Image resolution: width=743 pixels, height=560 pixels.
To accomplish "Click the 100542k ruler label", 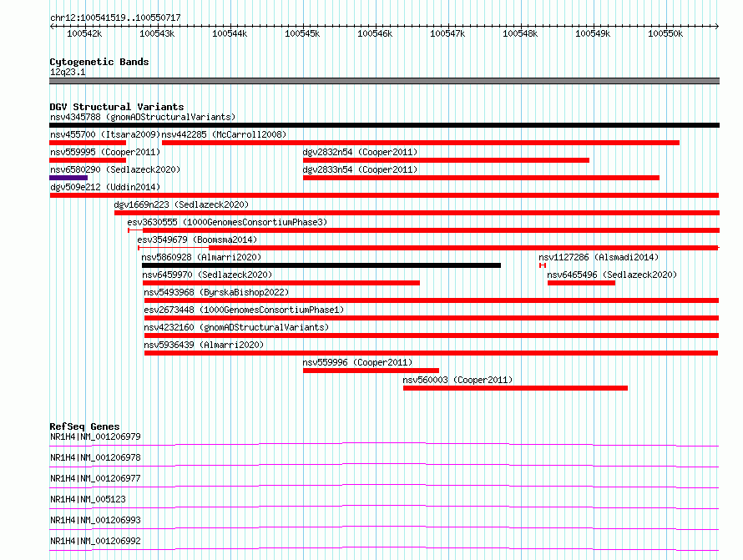I will (x=84, y=33).
